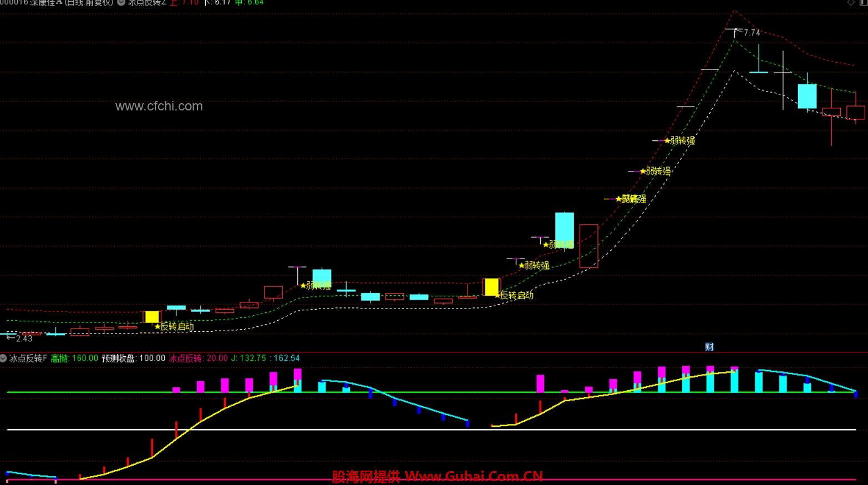Viewport: 868px width, 485px height.
Task: Click the 000016 深康佳A stock title
Action: click(32, 3)
